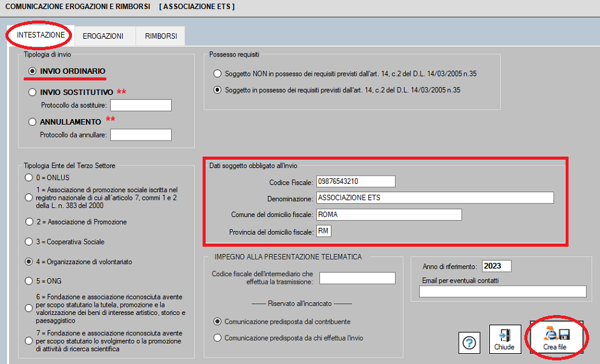Click the Email per eventuali contatti field
The height and width of the screenshot is (364, 600).
(x=503, y=291)
